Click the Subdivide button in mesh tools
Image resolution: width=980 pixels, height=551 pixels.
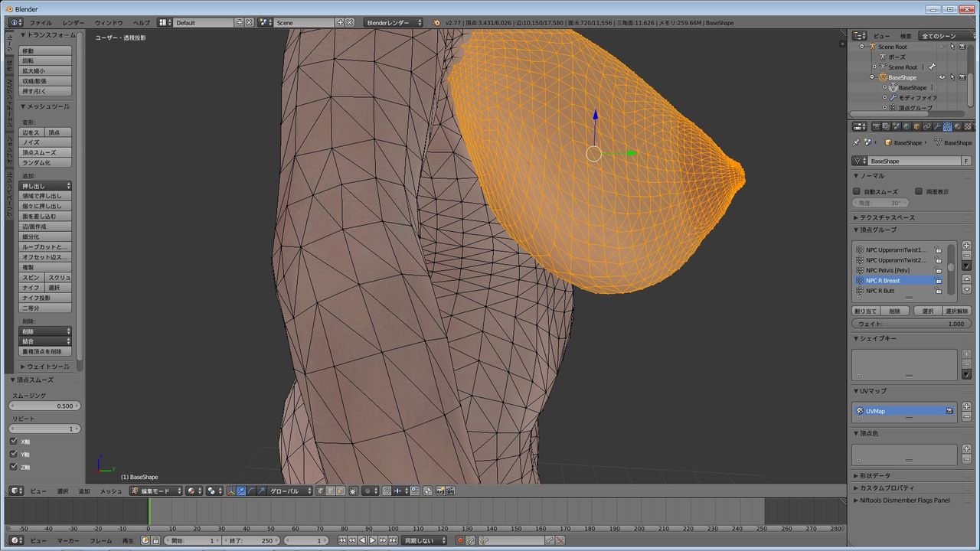click(45, 236)
